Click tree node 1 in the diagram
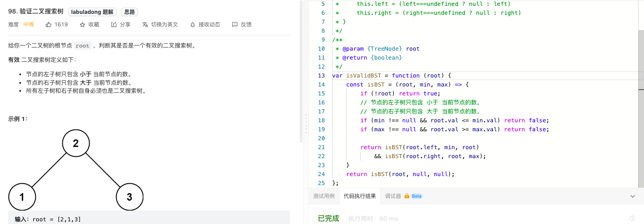This screenshot has height=224, width=644. 22,197
